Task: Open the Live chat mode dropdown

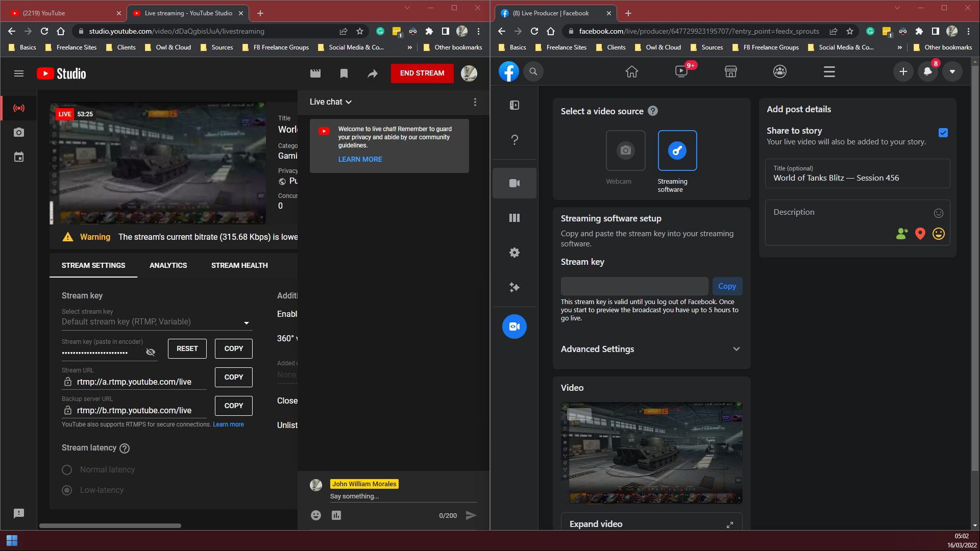Action: point(331,102)
